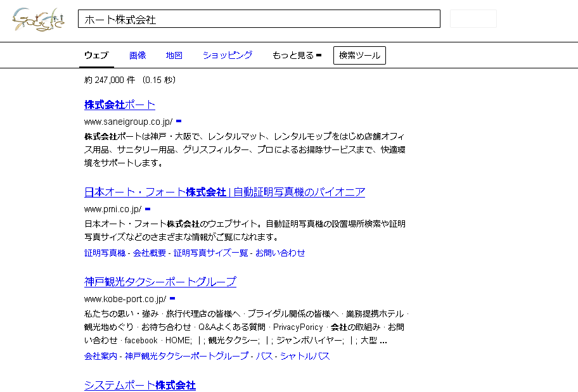
Task: Click the search input field with ホート株式会社
Action: tap(259, 19)
